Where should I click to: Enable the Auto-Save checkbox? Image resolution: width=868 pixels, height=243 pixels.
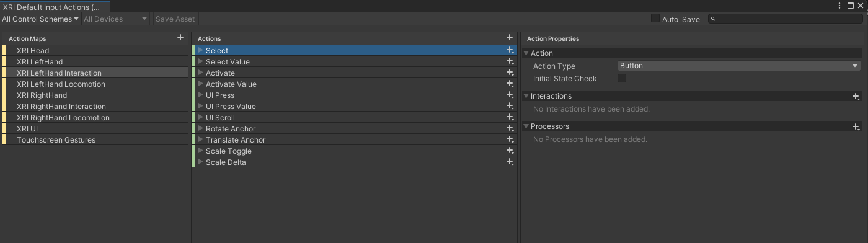(x=655, y=19)
